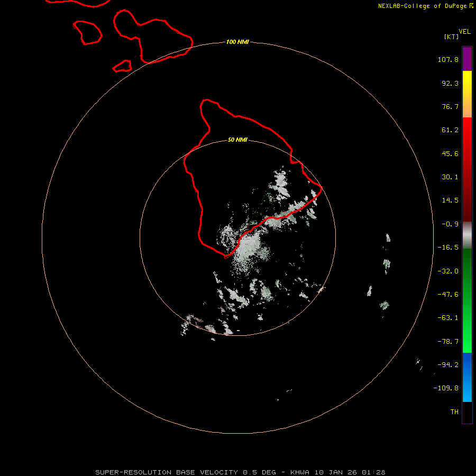
Task: Click the bright red segment of color bar
Action: click(x=467, y=169)
